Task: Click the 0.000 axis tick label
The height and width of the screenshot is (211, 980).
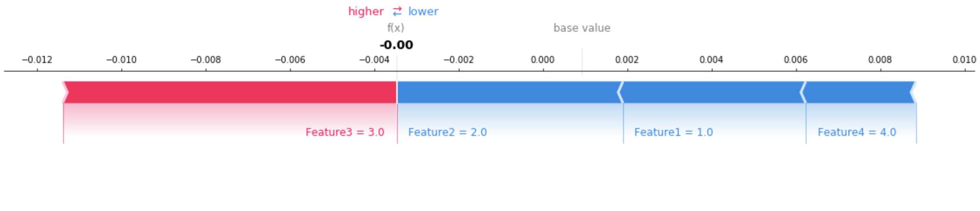Action: (543, 60)
